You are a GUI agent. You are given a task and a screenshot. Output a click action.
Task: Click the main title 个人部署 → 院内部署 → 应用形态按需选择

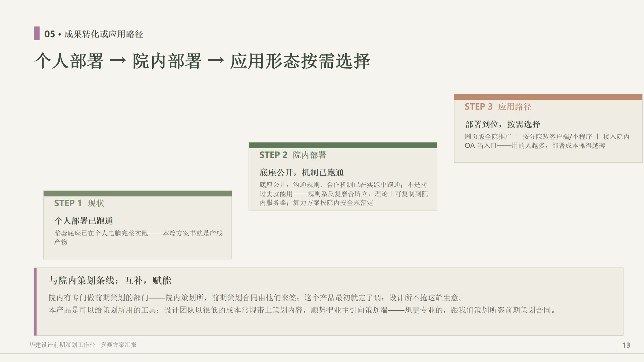pyautogui.click(x=202, y=61)
